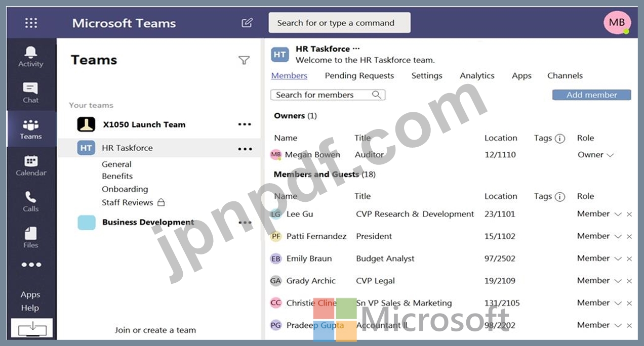Open the General channel
The width and height of the screenshot is (644, 346).
116,164
